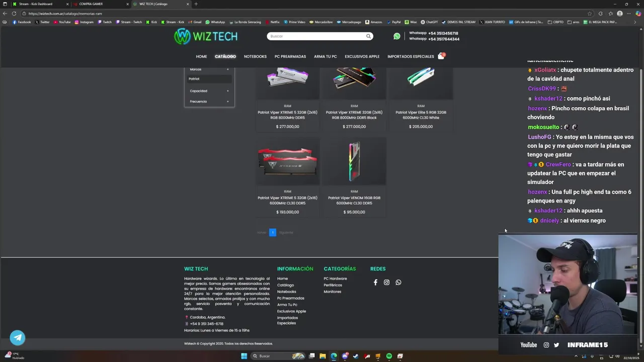This screenshot has width=644, height=362.
Task: Click the Wiz Tech logo
Action: click(206, 36)
